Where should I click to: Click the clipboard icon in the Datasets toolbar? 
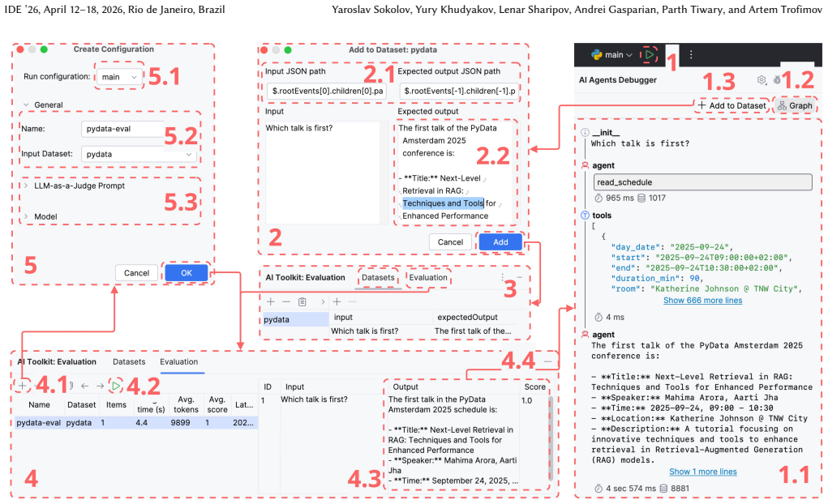(x=302, y=302)
